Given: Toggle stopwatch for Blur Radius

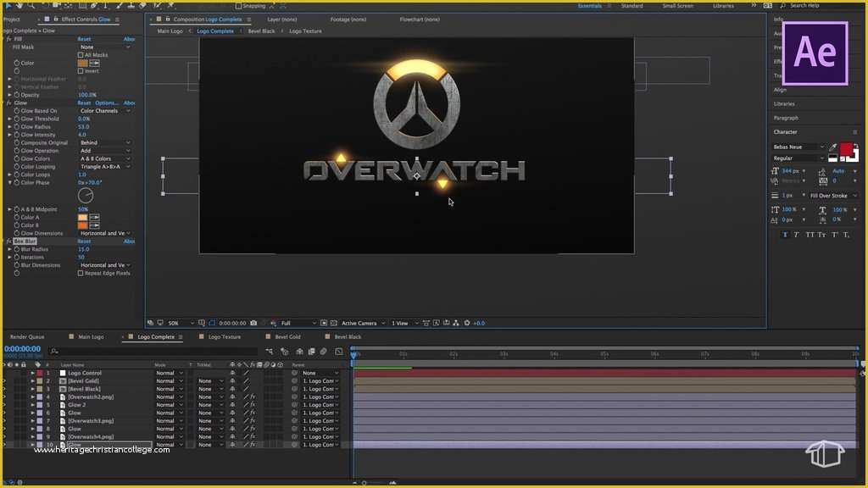Looking at the screenshot, I should coord(17,249).
